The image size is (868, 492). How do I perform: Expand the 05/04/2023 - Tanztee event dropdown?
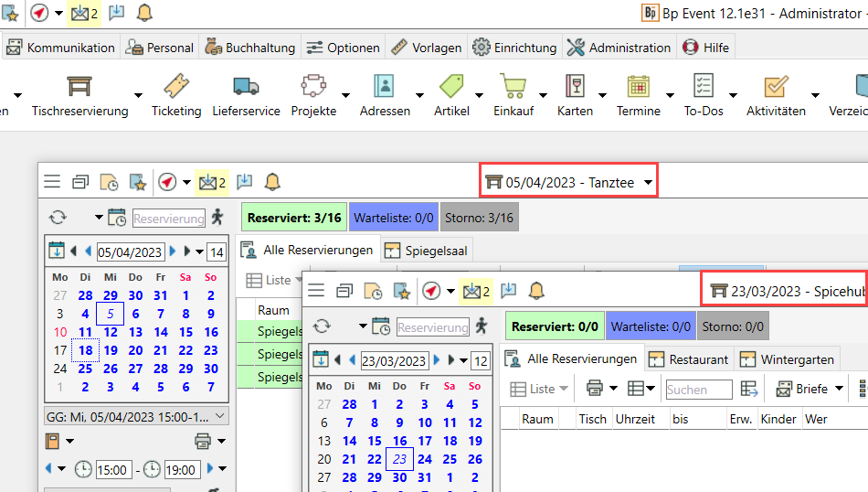tap(648, 183)
